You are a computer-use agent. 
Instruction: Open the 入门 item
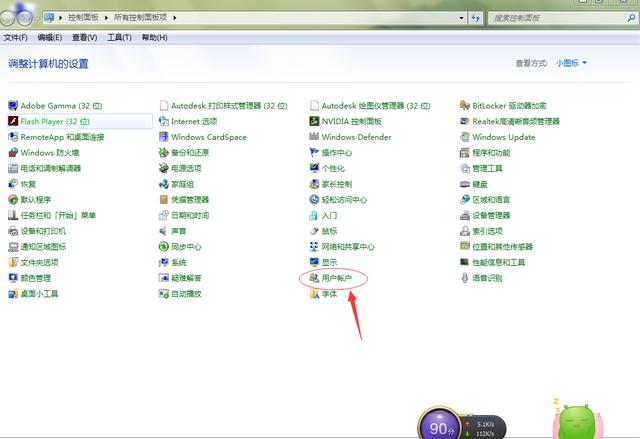point(323,215)
